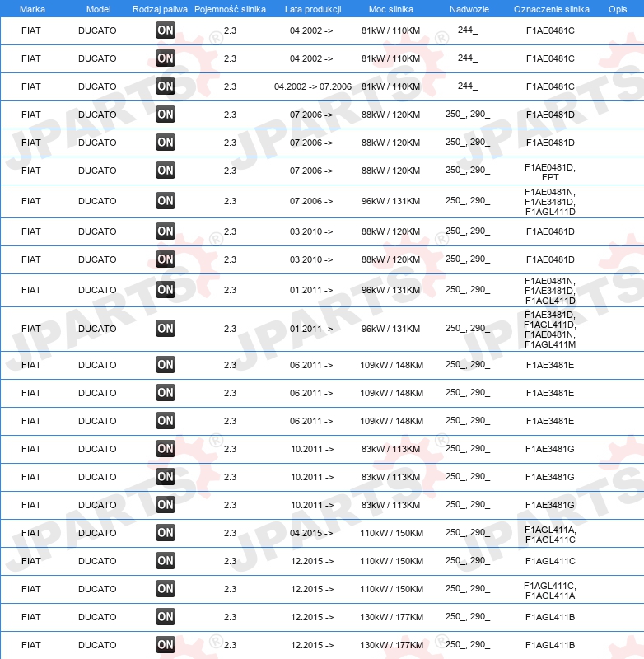Image resolution: width=644 pixels, height=659 pixels.
Task: Click the ON fuel icon in the F1AE0481D, FPT row
Action: coord(165,171)
